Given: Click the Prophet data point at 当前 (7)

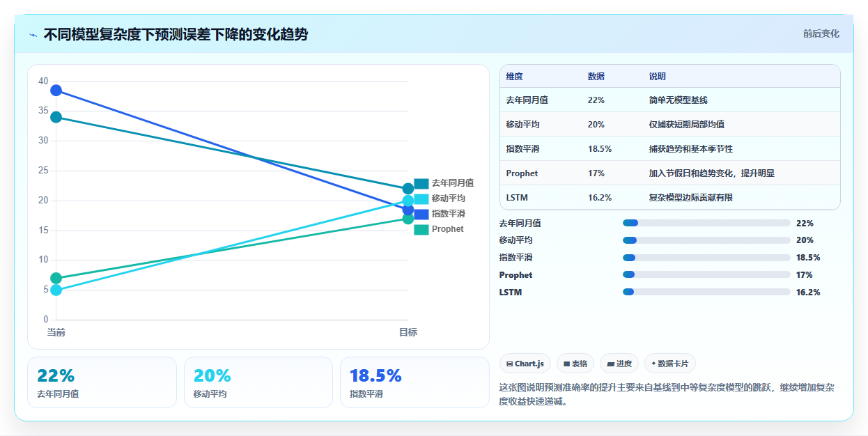Looking at the screenshot, I should [x=56, y=278].
